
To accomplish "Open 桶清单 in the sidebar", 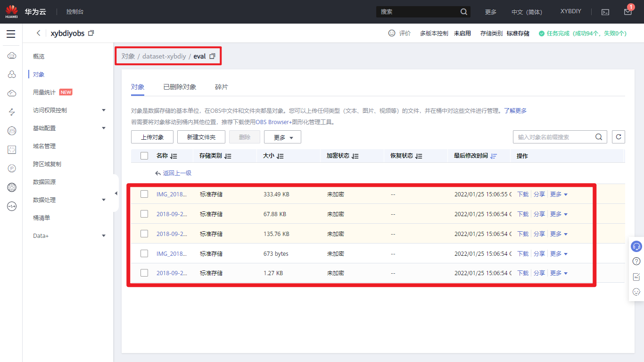I will click(x=41, y=218).
